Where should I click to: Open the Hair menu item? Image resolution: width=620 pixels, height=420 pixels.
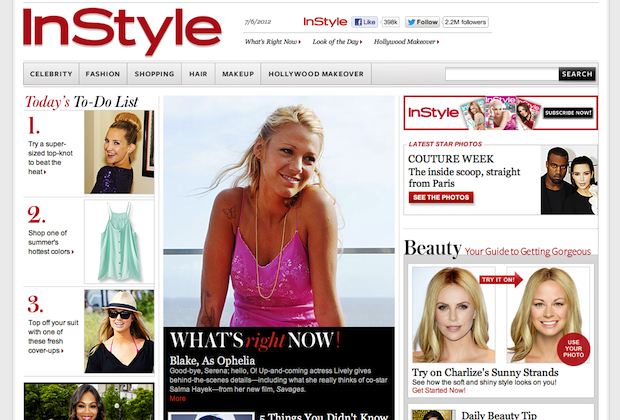pos(198,74)
